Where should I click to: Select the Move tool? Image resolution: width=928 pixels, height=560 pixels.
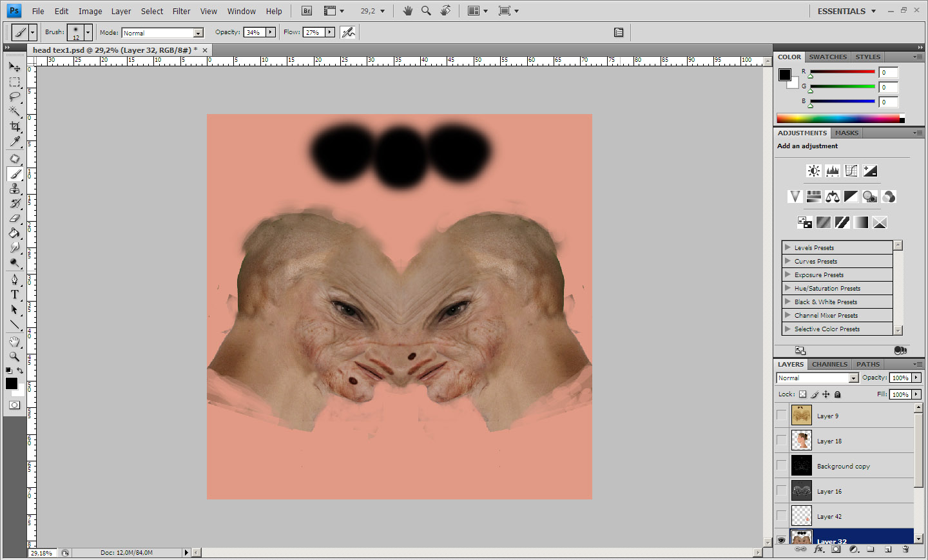coord(14,67)
